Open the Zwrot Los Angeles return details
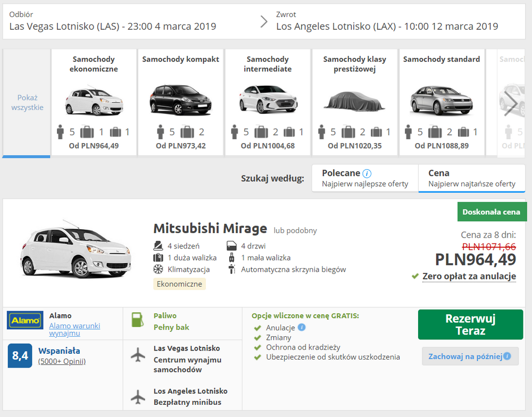532x417 pixels. point(387,21)
